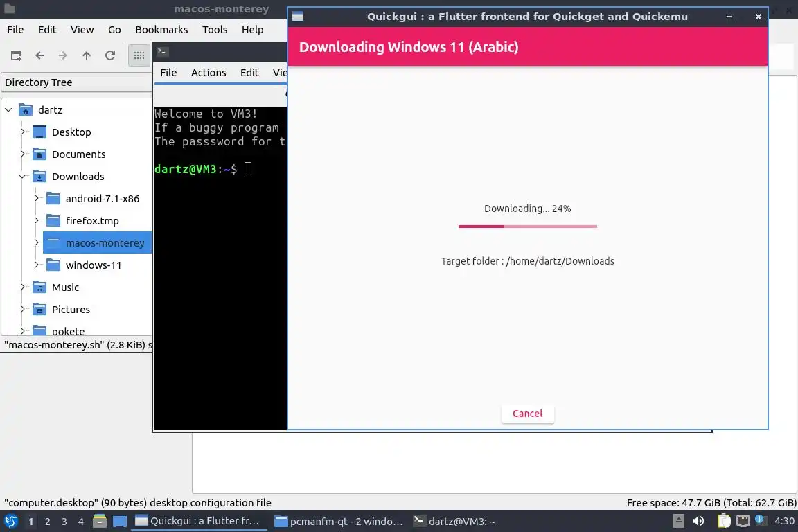Click the Quickgui window title icon
Image resolution: width=798 pixels, height=532 pixels.
298,17
